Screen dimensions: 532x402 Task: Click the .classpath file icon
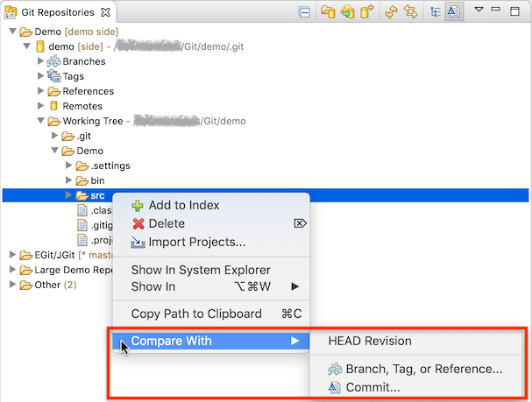[x=82, y=210]
